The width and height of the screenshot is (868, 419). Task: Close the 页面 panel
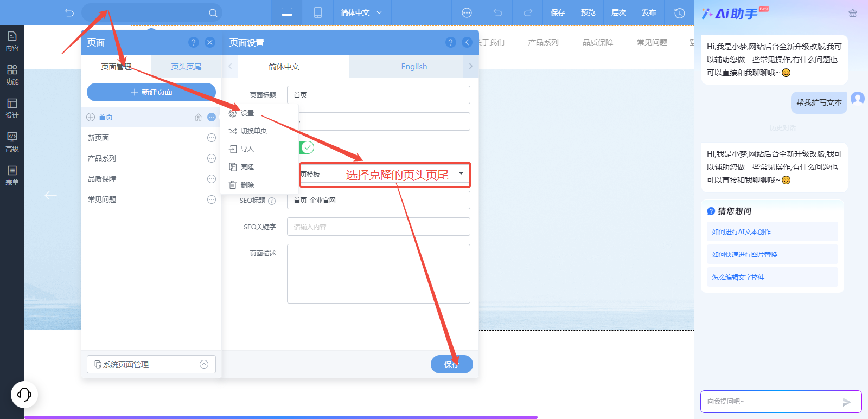(x=210, y=42)
